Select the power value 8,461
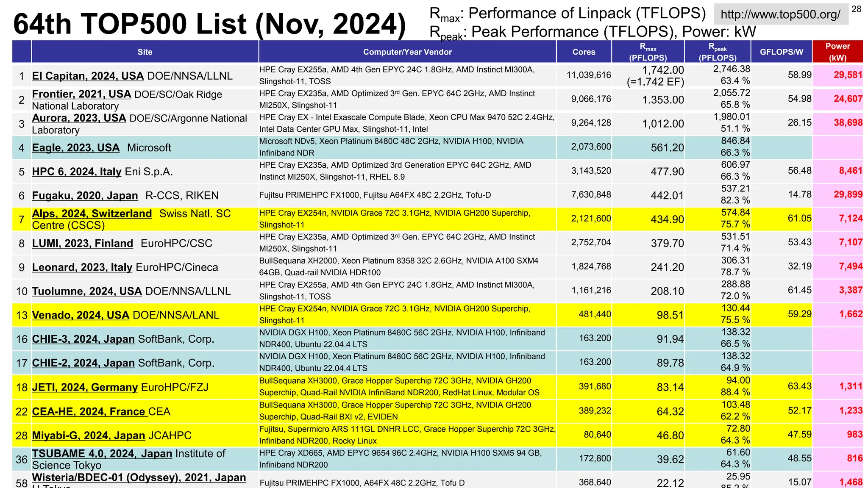The height and width of the screenshot is (488, 868). tap(851, 171)
